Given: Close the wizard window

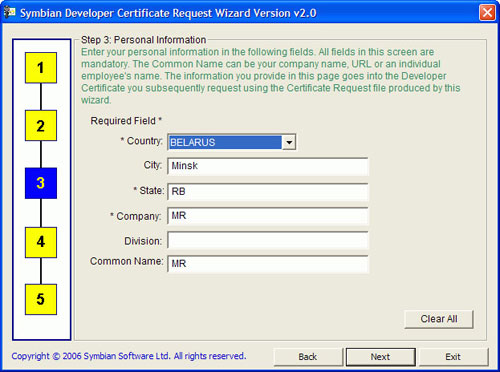Looking at the screenshot, I should tap(487, 13).
